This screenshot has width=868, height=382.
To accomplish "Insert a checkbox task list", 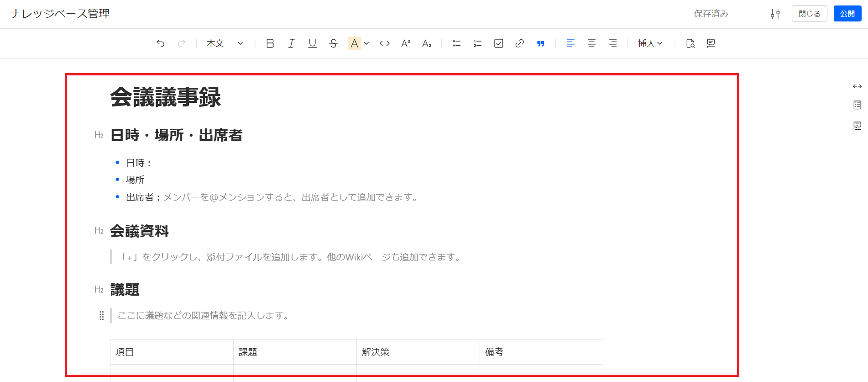I will pyautogui.click(x=499, y=43).
